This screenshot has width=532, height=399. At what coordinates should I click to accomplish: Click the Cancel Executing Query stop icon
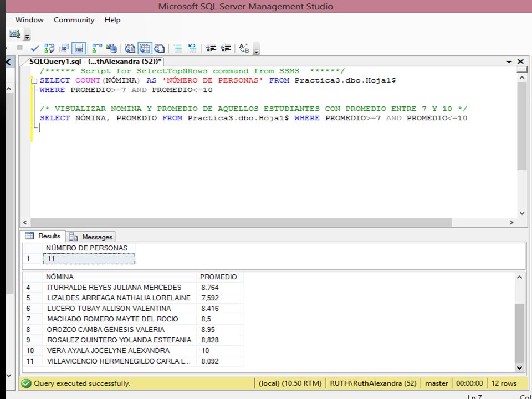click(x=20, y=48)
